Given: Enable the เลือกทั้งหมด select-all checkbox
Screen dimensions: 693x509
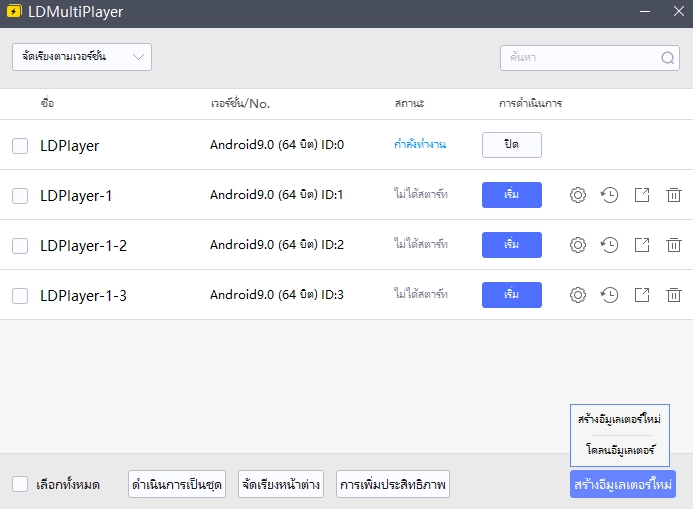Looking at the screenshot, I should click(x=20, y=485).
